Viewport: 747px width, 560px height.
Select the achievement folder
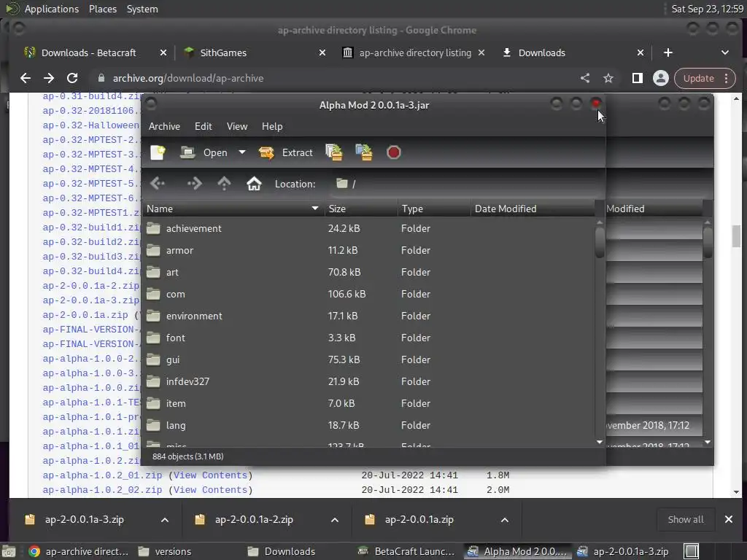pyautogui.click(x=368, y=228)
